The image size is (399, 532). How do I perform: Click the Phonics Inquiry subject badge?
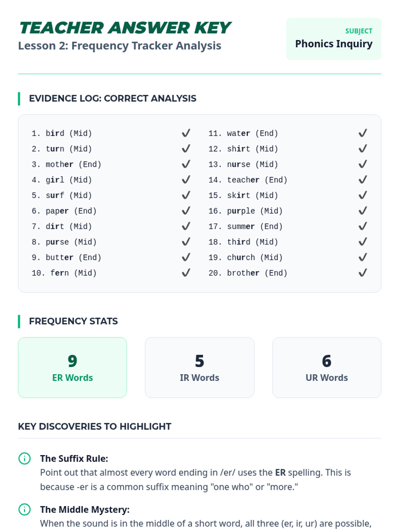333,39
